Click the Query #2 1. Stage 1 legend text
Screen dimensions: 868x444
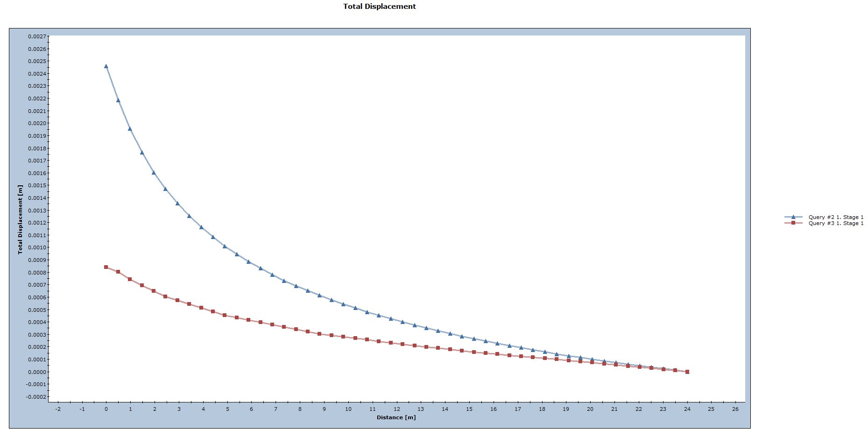pos(836,217)
